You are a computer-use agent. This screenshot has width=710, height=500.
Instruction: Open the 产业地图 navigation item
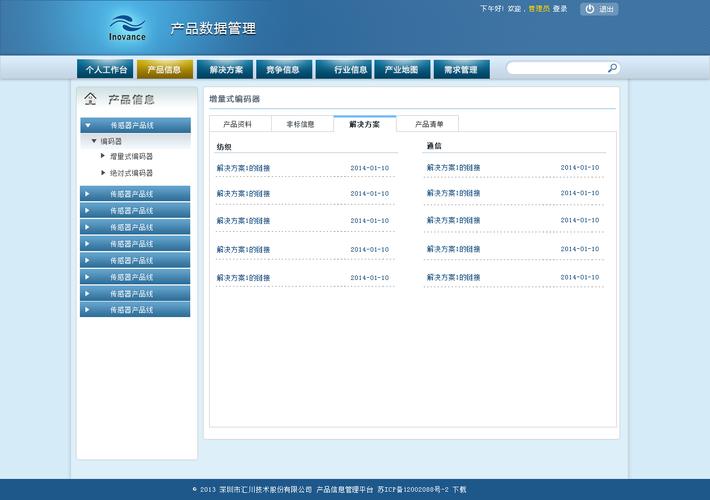tap(401, 70)
